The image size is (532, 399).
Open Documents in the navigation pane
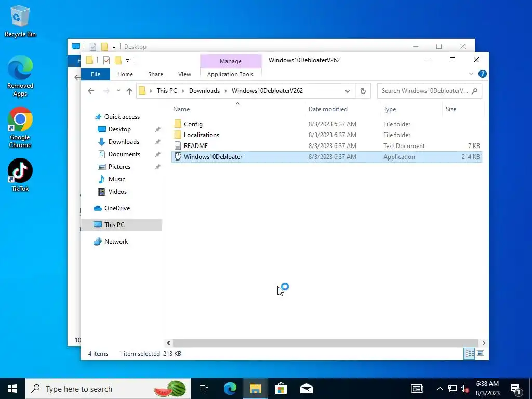(x=124, y=154)
